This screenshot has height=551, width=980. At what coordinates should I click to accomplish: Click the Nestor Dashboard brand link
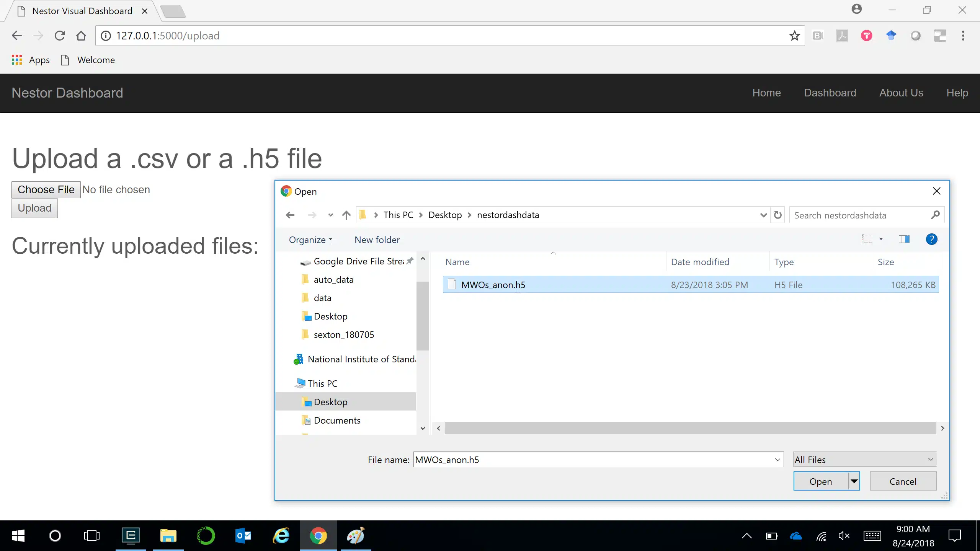67,93
